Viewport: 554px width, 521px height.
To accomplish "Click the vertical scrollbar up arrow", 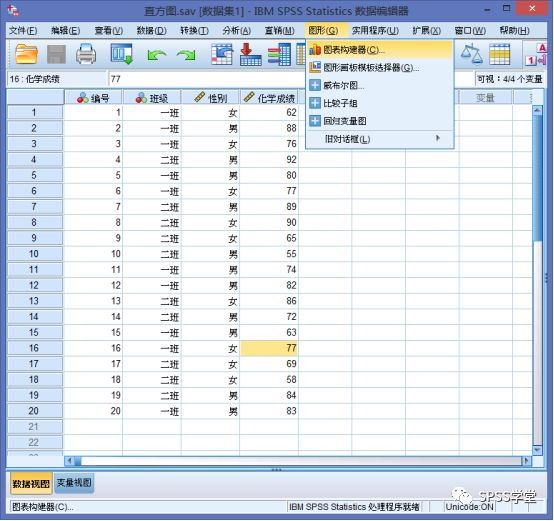I will [x=537, y=110].
